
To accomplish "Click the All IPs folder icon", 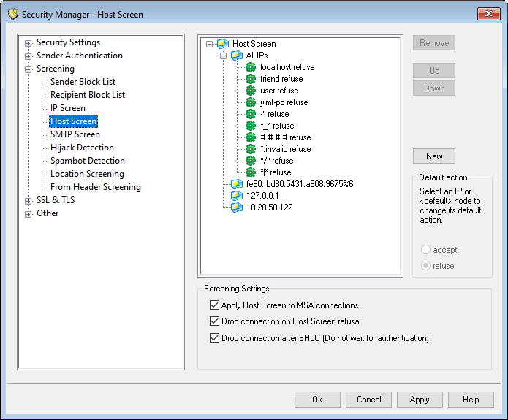I will click(x=236, y=56).
